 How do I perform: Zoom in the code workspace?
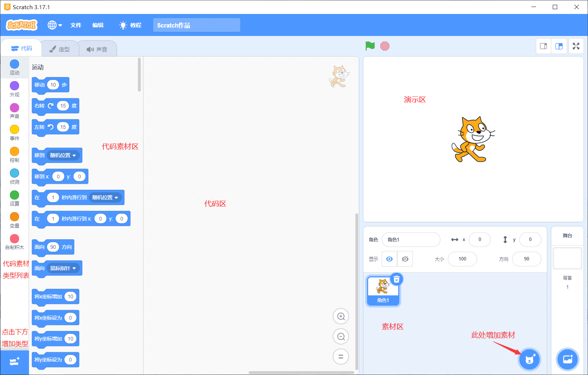coord(341,316)
